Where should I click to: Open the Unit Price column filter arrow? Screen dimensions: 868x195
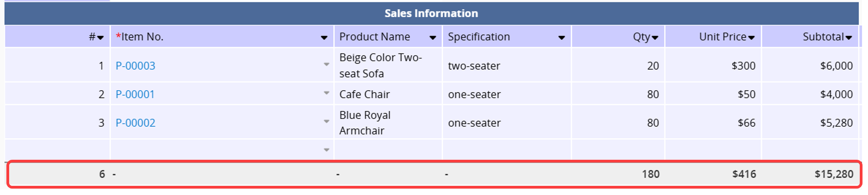(751, 38)
